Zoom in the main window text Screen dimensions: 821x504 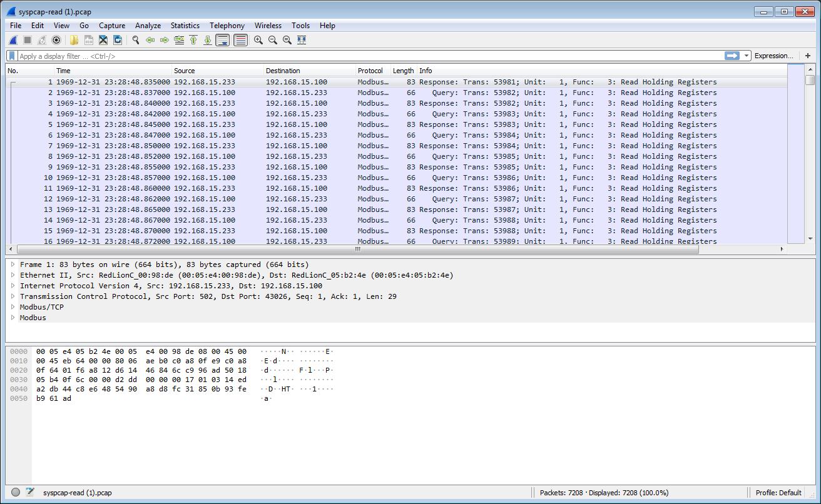click(x=258, y=40)
